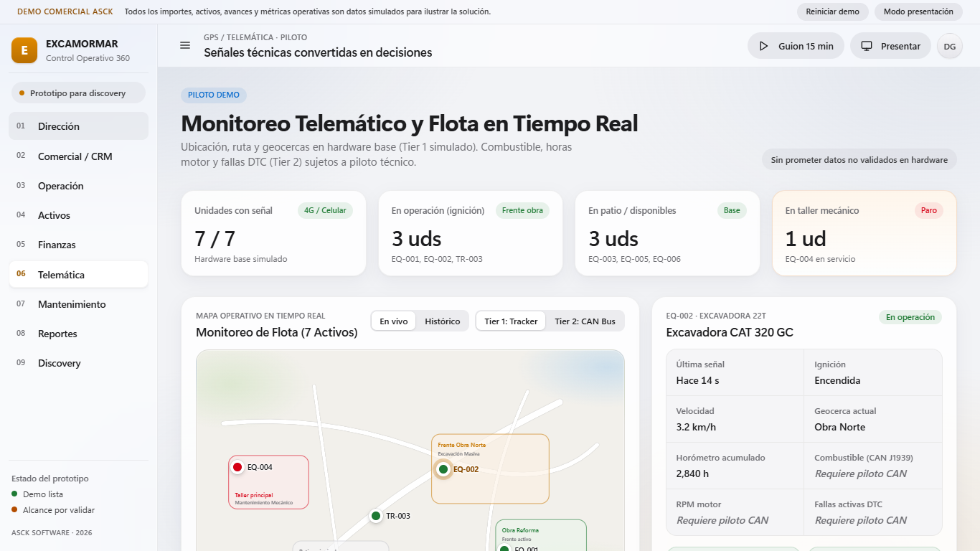Select the EQ-001 map marker
Screen dimensions: 980x551
click(x=504, y=549)
